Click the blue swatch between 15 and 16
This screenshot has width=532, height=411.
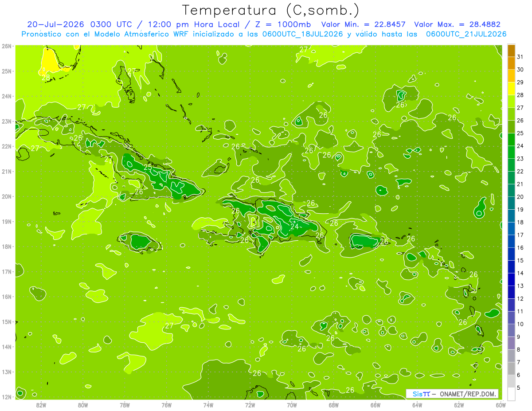511,254
